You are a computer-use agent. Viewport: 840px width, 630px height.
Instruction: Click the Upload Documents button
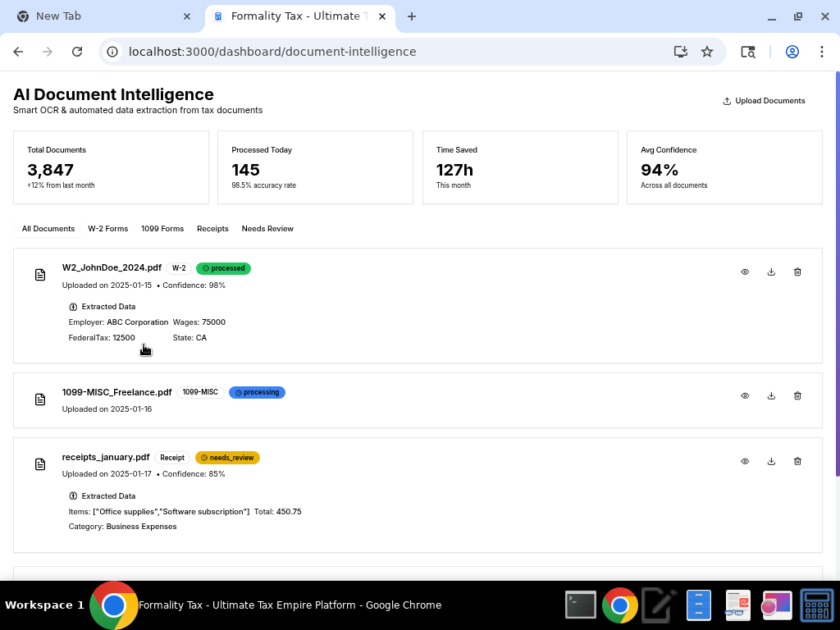[x=763, y=101]
